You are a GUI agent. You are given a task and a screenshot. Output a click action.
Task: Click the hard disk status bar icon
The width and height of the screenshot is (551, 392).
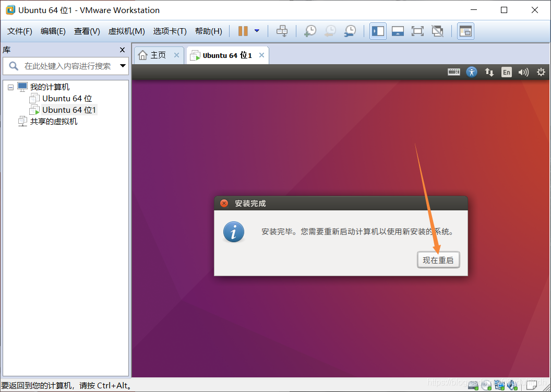[473, 385]
